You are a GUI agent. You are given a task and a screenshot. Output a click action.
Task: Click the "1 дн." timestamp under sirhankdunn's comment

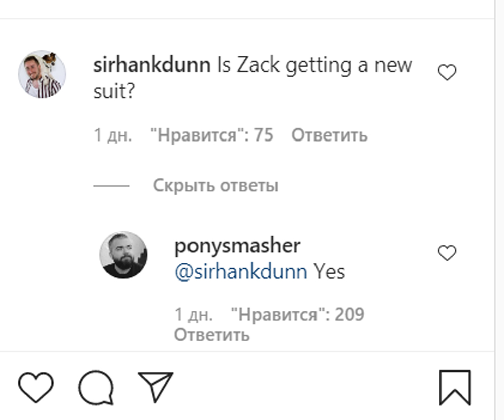pyautogui.click(x=113, y=135)
